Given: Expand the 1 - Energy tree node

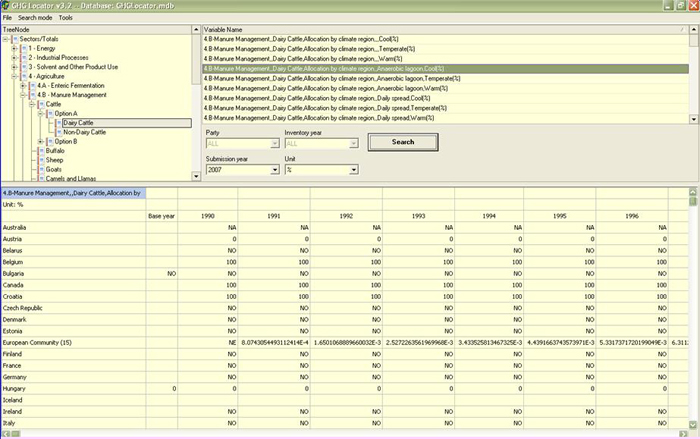Looking at the screenshot, I should coord(13,48).
